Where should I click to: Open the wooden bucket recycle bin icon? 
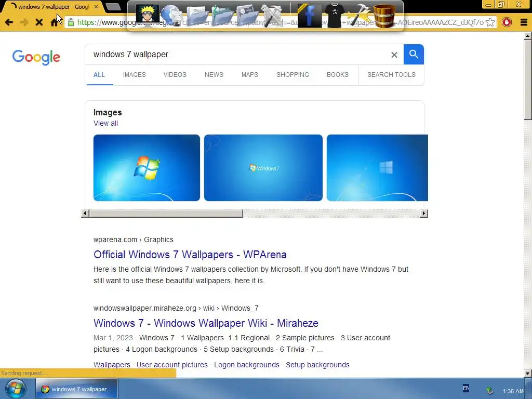384,15
